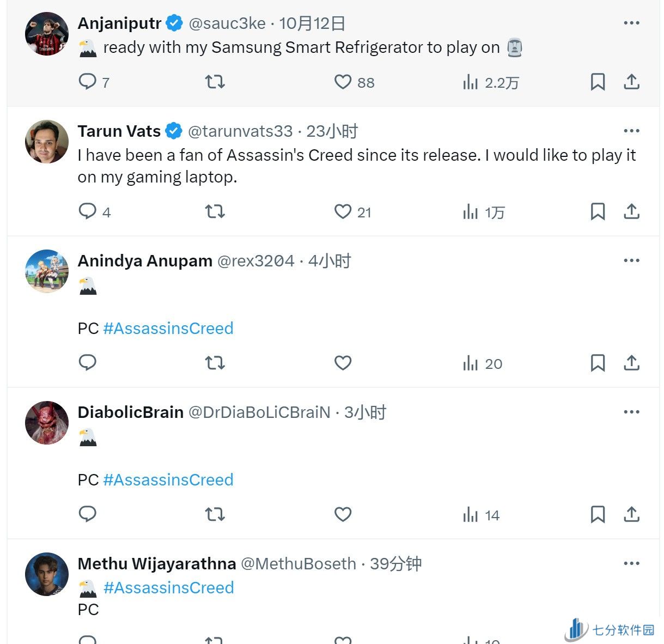
Task: Like Anjaniputr's tweet with 88 likes
Action: (x=343, y=82)
